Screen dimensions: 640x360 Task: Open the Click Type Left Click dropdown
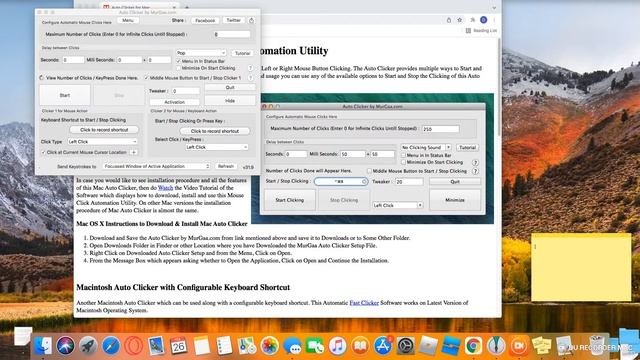(x=102, y=141)
